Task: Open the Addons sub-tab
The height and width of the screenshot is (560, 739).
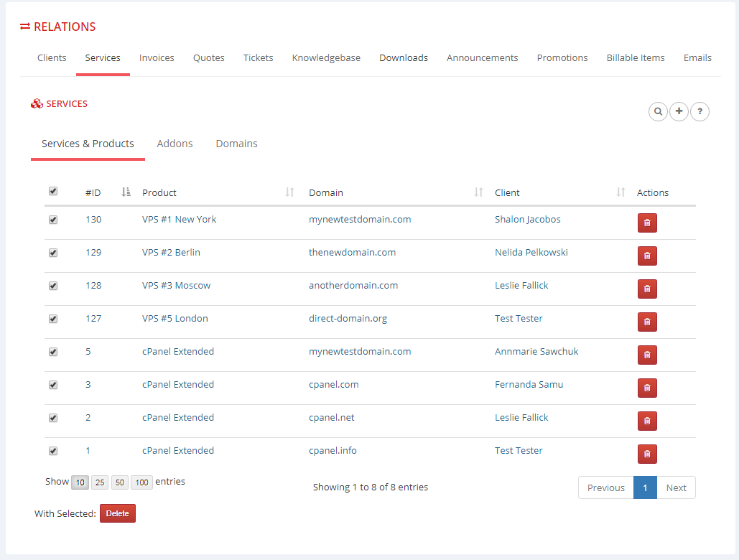Action: click(175, 144)
